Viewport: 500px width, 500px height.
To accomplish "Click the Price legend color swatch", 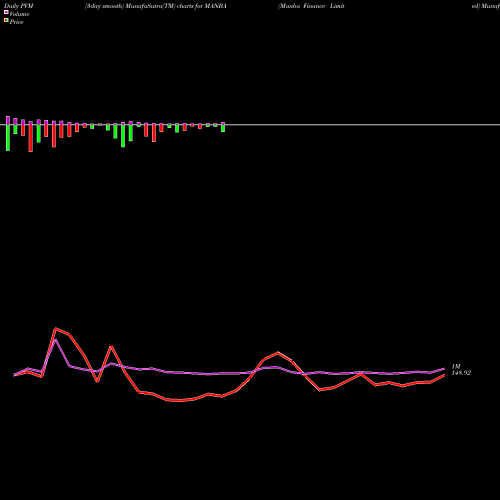I will (6, 21).
